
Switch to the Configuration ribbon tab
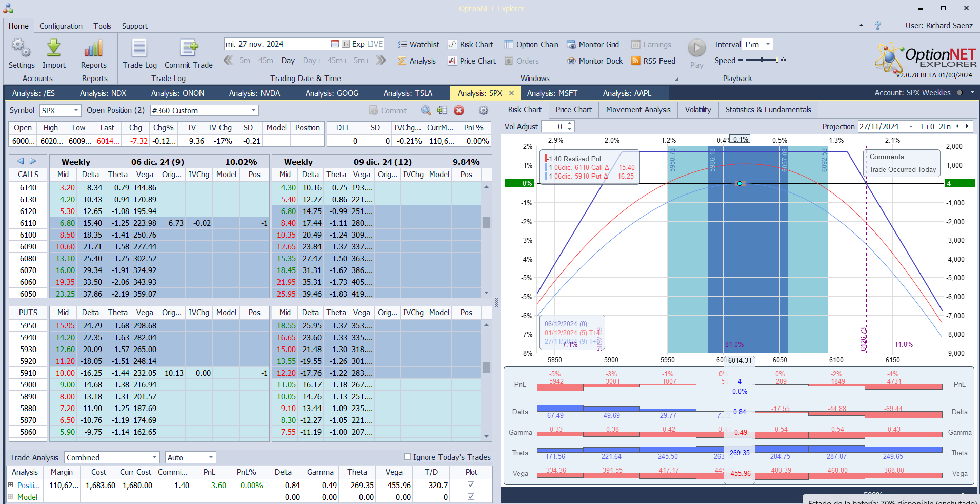click(x=61, y=26)
